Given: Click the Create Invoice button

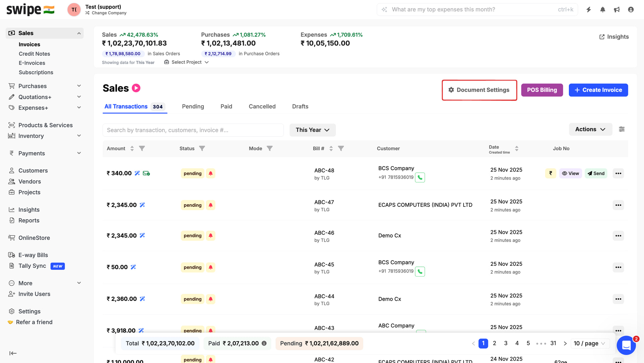Looking at the screenshot, I should (x=598, y=90).
